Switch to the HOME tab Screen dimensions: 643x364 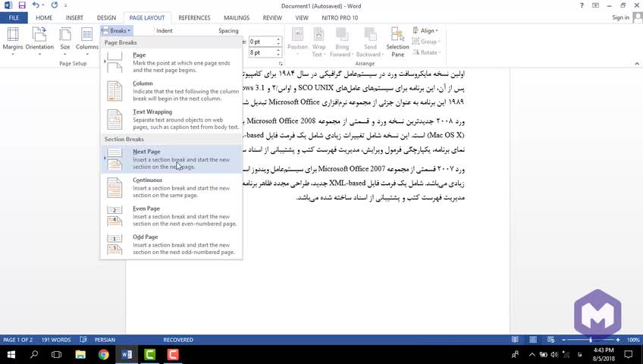(44, 17)
